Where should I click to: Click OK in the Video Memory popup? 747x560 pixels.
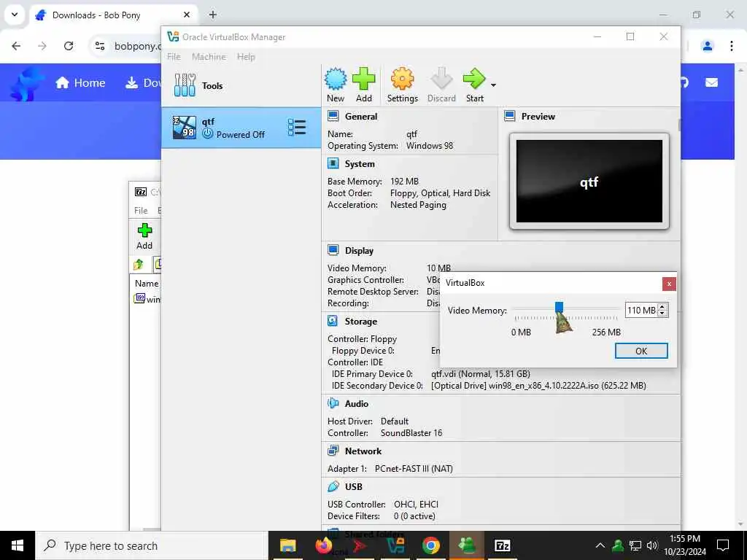tap(641, 351)
